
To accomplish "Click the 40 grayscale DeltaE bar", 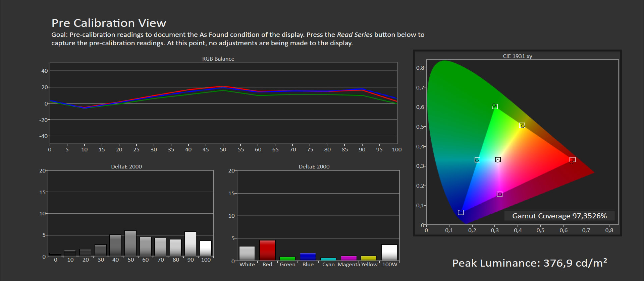I will coord(115,245).
